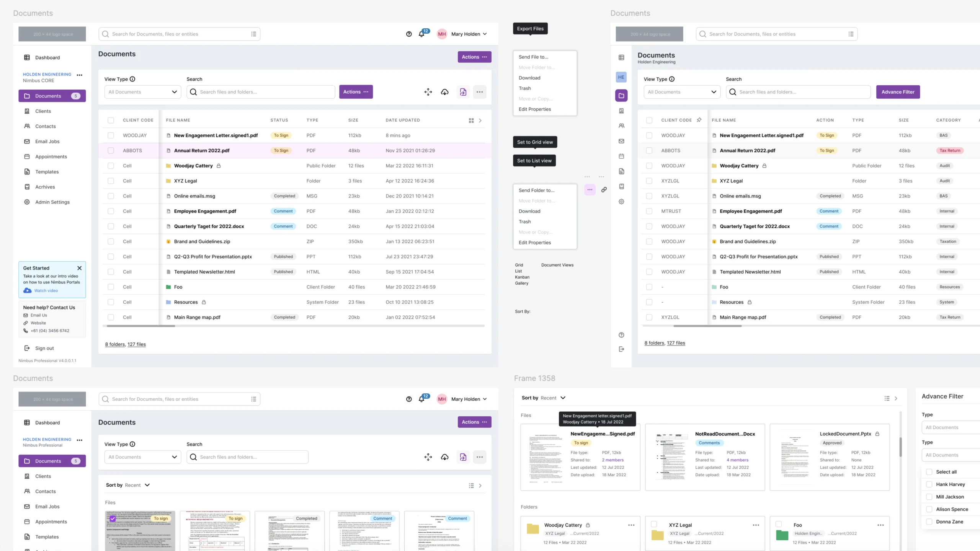The width and height of the screenshot is (980, 551).
Task: Click the cloud download icon in top toolbar
Action: pos(444,92)
